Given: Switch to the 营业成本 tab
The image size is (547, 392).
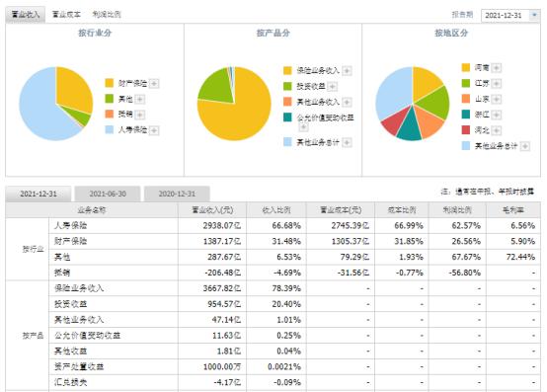Looking at the screenshot, I should (66, 14).
